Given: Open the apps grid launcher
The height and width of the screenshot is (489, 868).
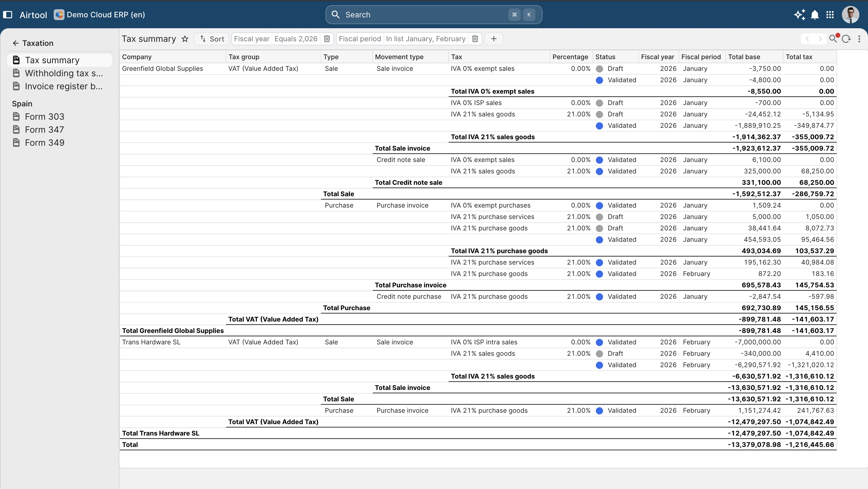Looking at the screenshot, I should pyautogui.click(x=830, y=14).
